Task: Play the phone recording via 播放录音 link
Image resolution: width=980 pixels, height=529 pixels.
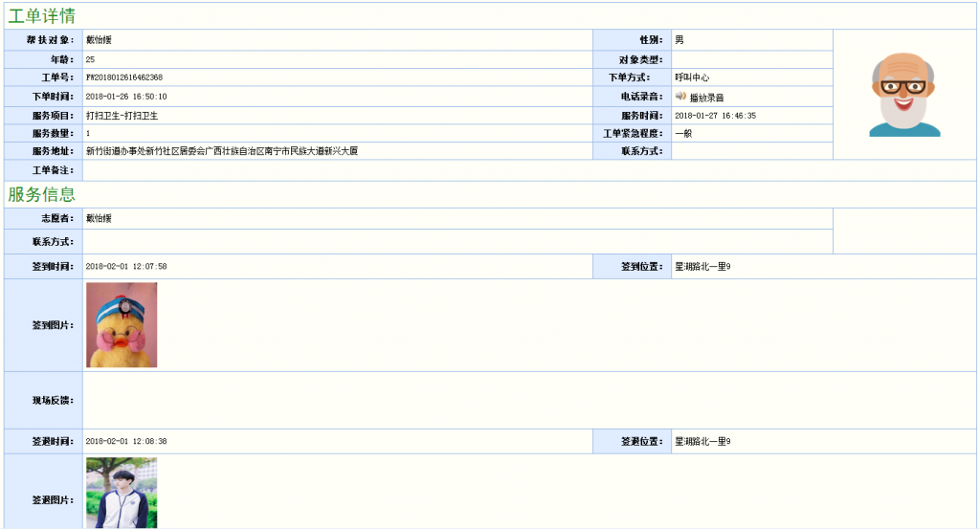Action: pos(706,98)
